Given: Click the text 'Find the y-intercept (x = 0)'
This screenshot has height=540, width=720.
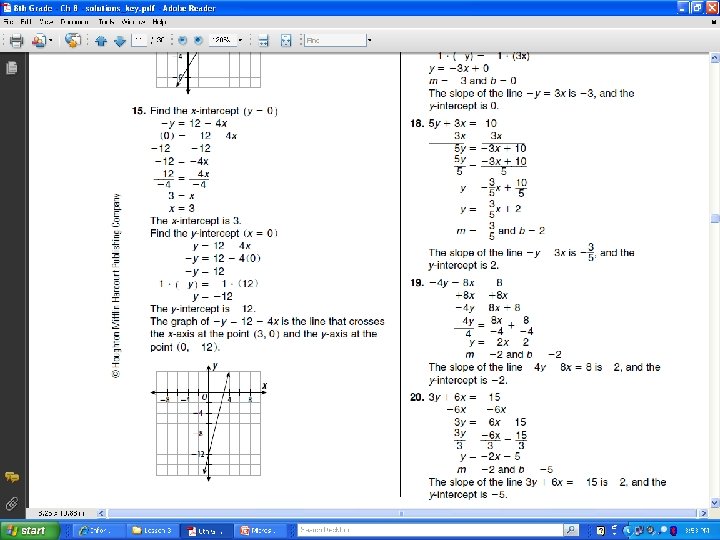Looking at the screenshot, I should pos(214,233).
